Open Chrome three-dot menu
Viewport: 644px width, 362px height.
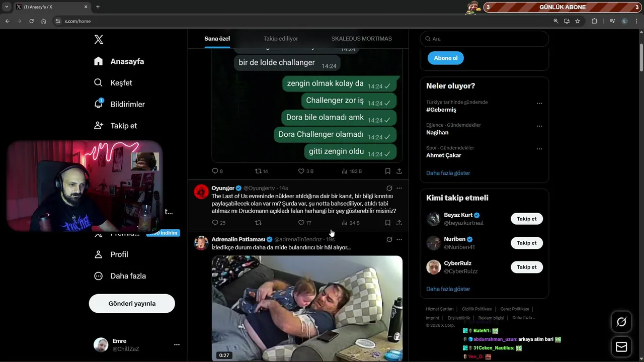pos(637,21)
